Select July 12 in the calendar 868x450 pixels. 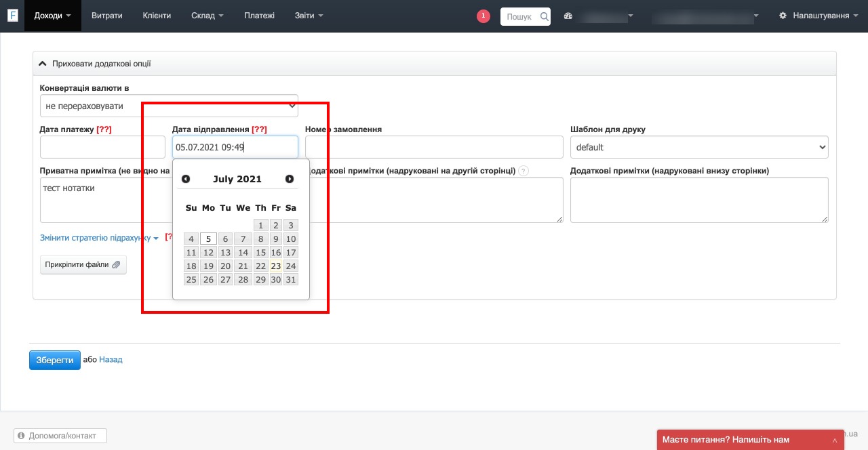(x=209, y=252)
